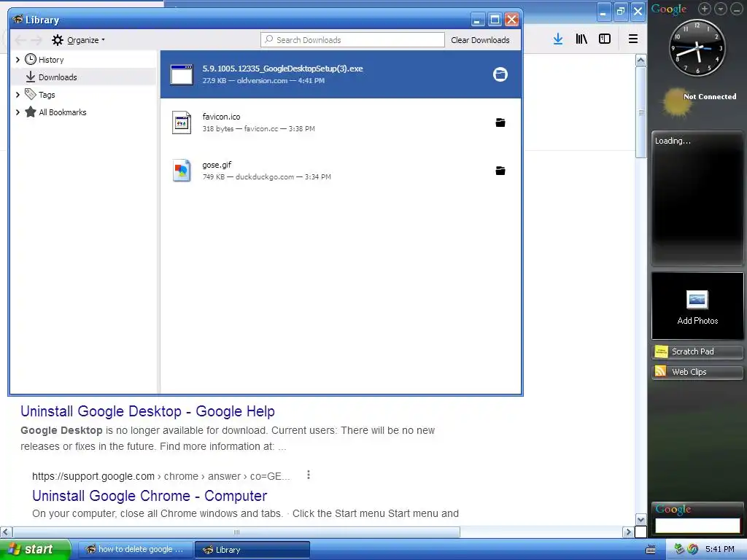The height and width of the screenshot is (560, 747).
Task: Select Downloads in the Library sidebar
Action: click(58, 77)
